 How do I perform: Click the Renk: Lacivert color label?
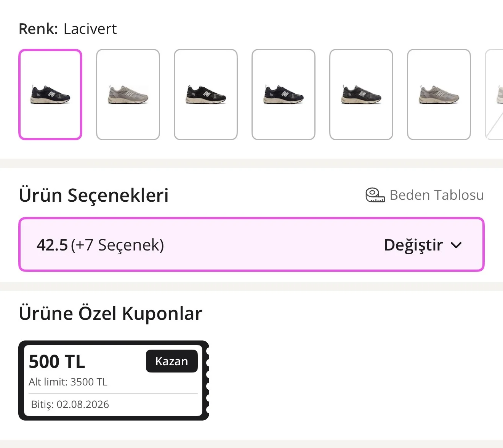pyautogui.click(x=68, y=29)
